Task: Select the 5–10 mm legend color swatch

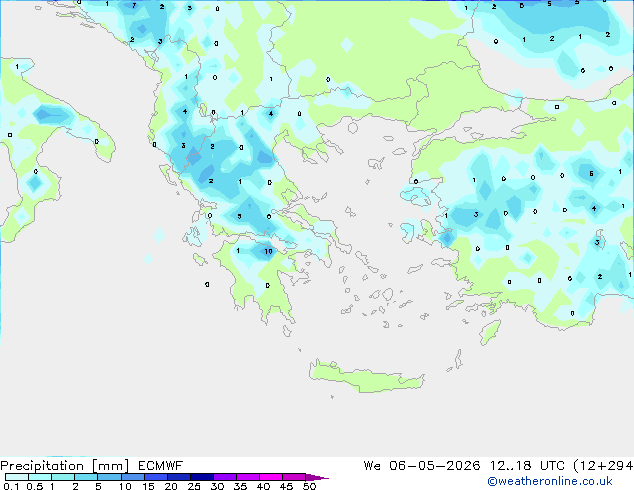Action: (x=109, y=477)
